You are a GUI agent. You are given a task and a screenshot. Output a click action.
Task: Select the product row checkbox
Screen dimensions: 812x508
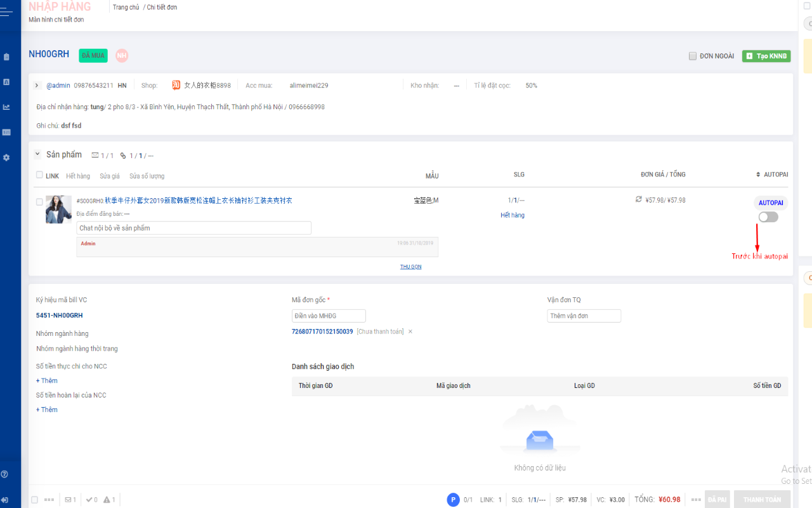coord(39,201)
